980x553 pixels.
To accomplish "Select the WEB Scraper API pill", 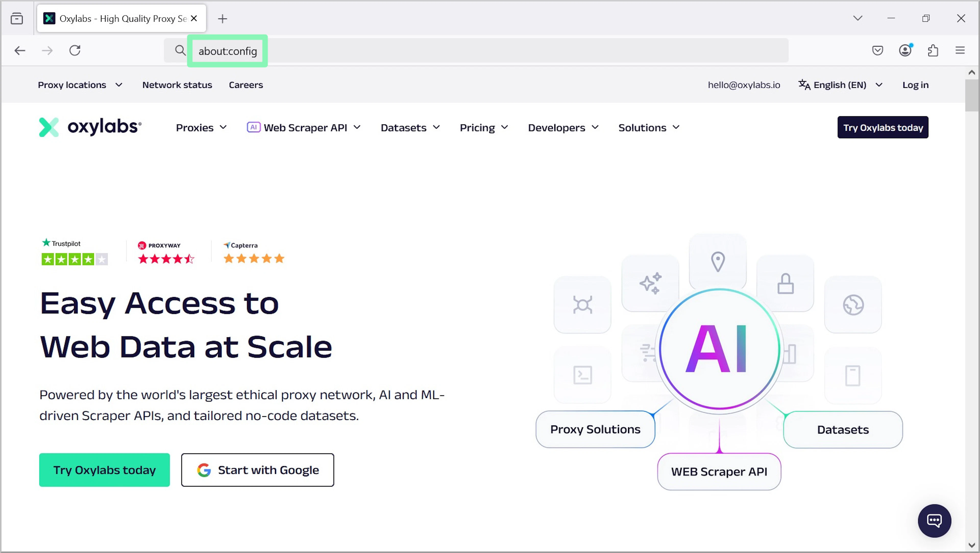I will point(719,472).
